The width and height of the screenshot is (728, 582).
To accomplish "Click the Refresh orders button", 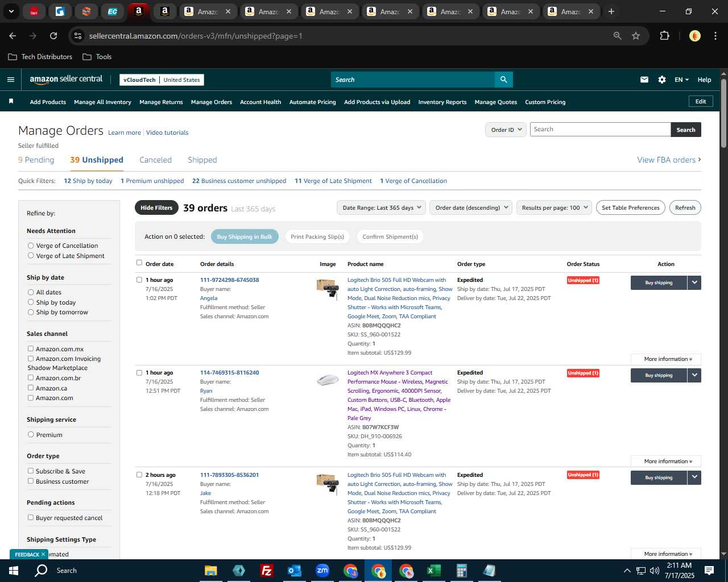I will point(685,207).
